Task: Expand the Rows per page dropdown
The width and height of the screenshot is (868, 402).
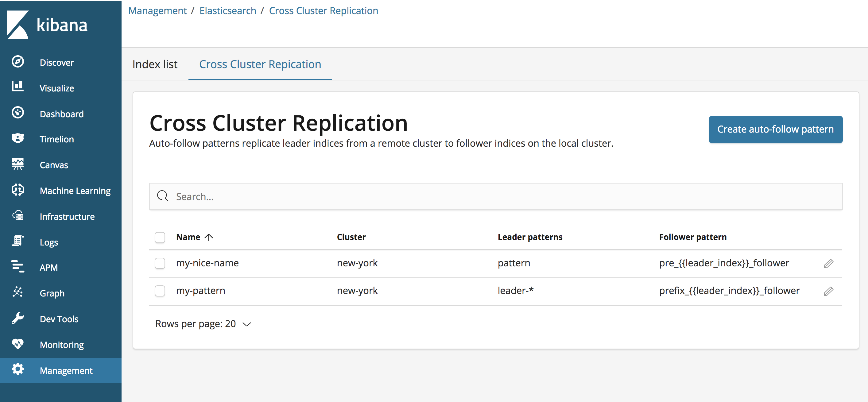Action: (203, 324)
